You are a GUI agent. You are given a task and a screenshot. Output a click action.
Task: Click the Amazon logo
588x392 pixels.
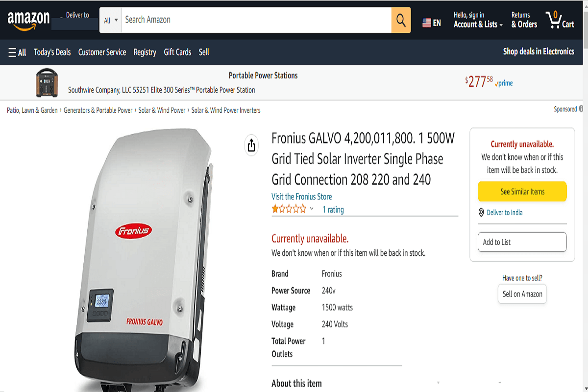click(x=28, y=20)
